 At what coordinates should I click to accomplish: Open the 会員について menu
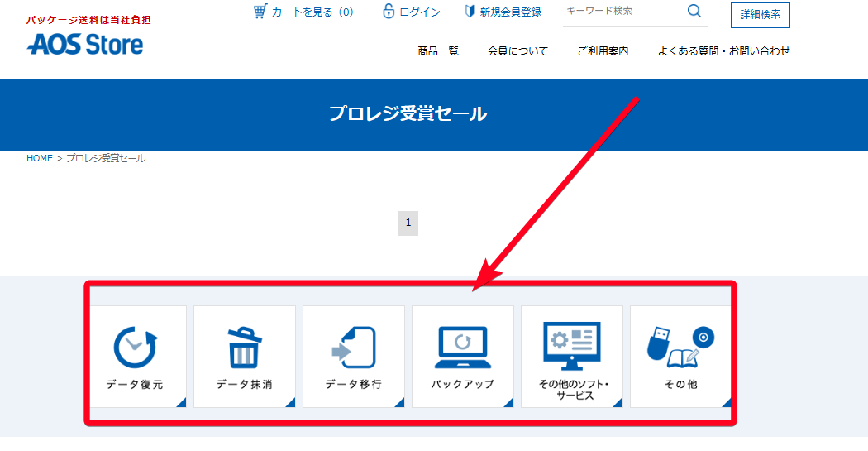[518, 51]
